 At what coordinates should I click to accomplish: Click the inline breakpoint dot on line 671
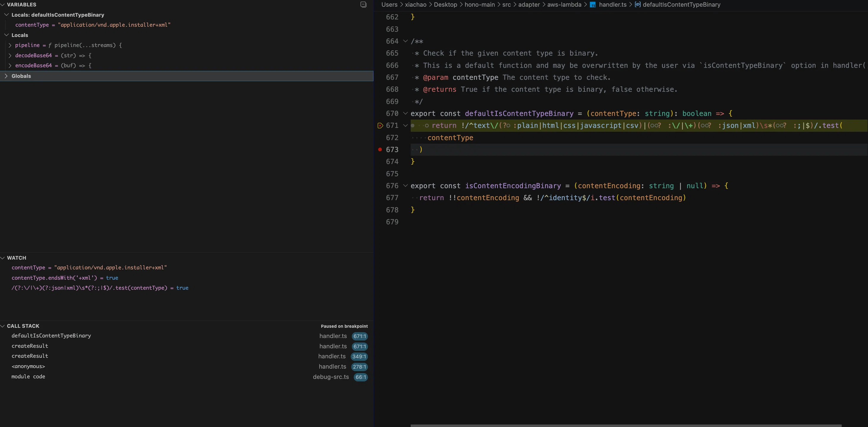(412, 126)
